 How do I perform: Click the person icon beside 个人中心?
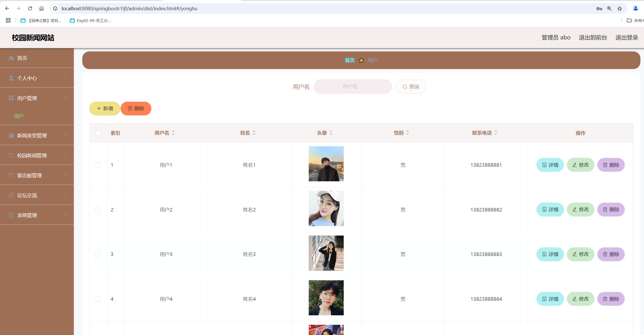pos(11,78)
